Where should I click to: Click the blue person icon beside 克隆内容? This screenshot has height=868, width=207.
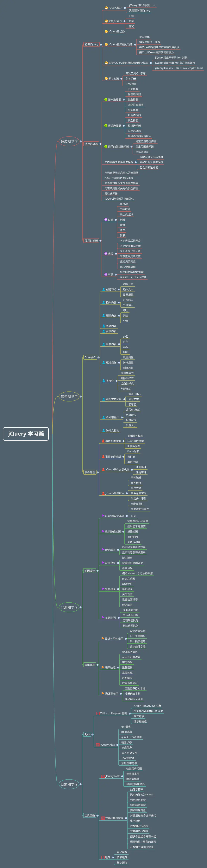(104, 326)
